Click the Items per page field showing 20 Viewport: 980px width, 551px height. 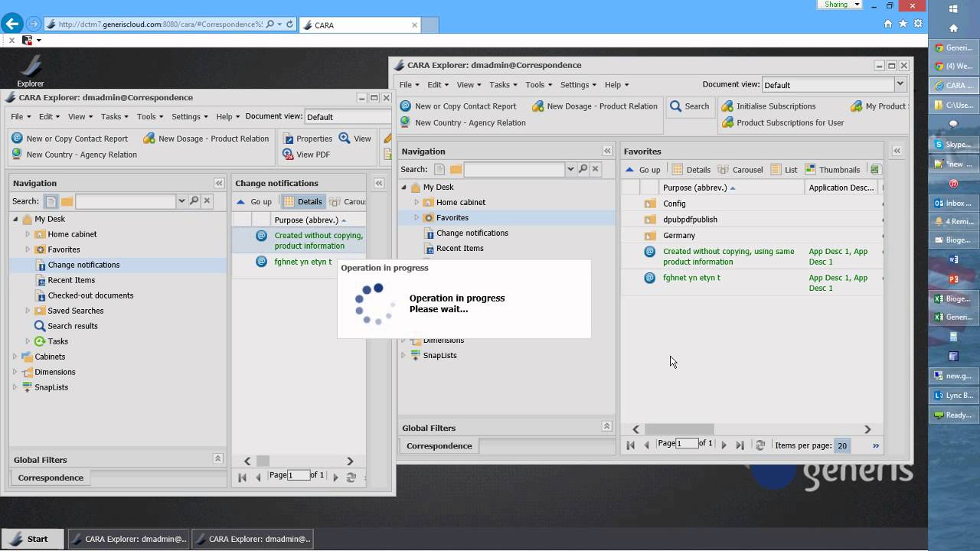pos(841,445)
